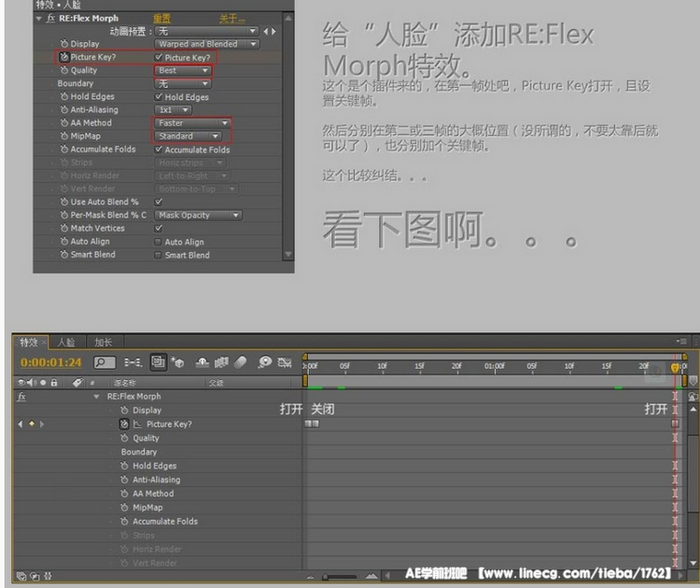The width and height of the screenshot is (700, 588).
Task: Open Anti-Aliasing 1x1 dropdown
Action: point(173,110)
